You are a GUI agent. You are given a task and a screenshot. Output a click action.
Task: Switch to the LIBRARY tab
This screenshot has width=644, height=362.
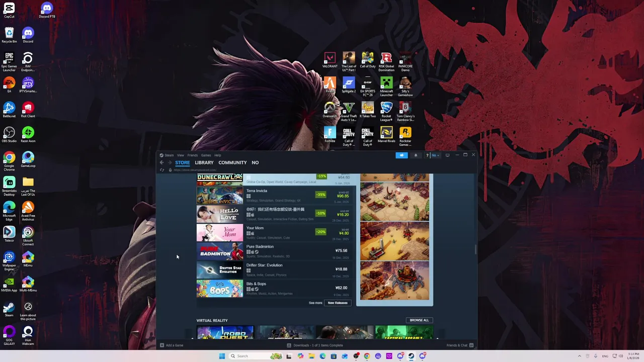(204, 162)
